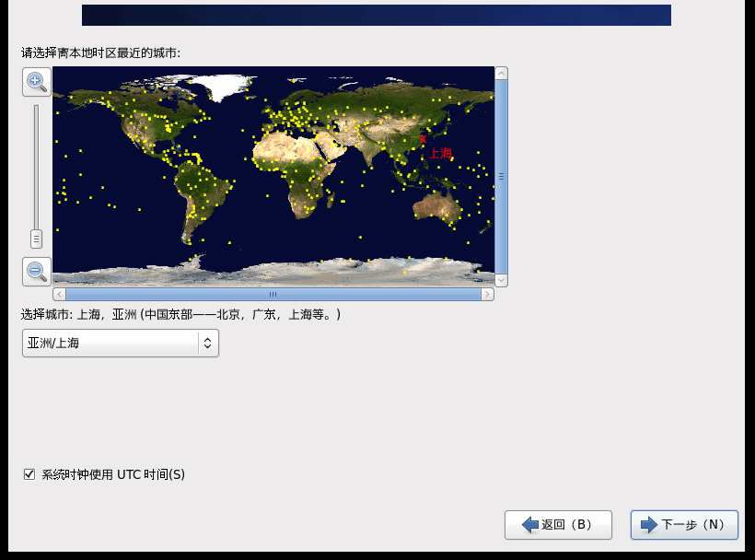Screen dimensions: 755x560
Task: Click the map's vertical scrollbar up arrow
Action: (501, 73)
